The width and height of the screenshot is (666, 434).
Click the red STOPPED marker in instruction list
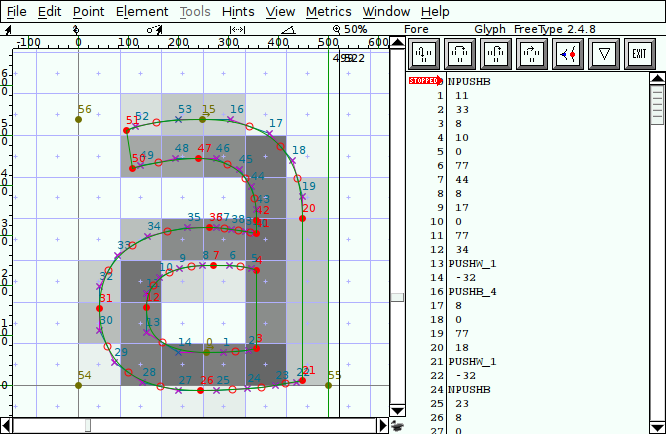424,81
